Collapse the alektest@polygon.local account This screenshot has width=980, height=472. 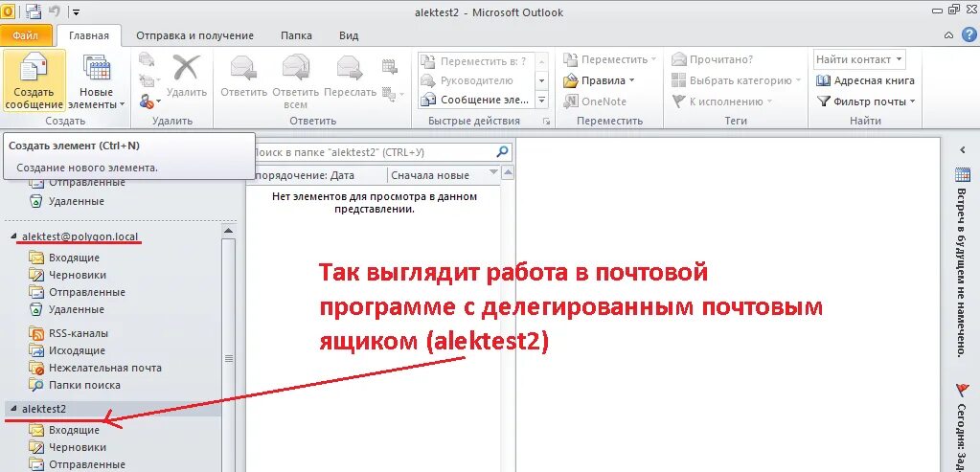pyautogui.click(x=13, y=237)
